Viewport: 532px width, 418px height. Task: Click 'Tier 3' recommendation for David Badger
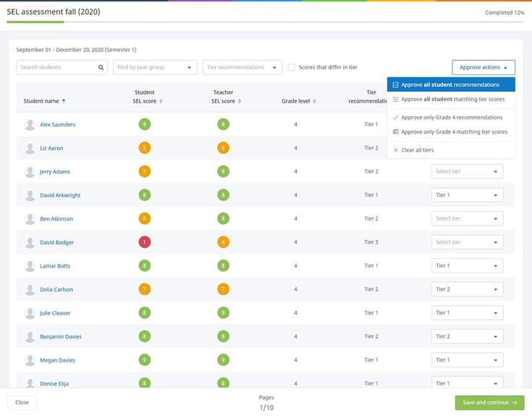tap(371, 242)
